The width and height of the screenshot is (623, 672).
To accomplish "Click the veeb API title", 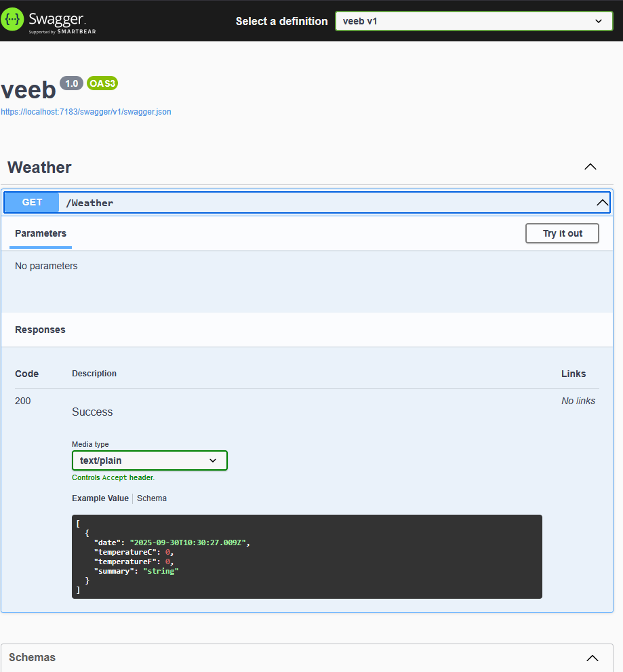I will tap(28, 91).
